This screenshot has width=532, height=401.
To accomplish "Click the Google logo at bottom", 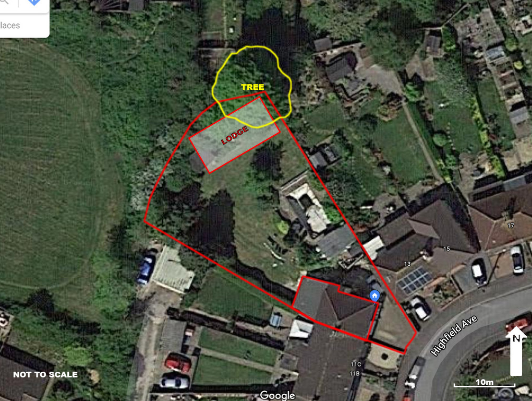I will [x=277, y=396].
